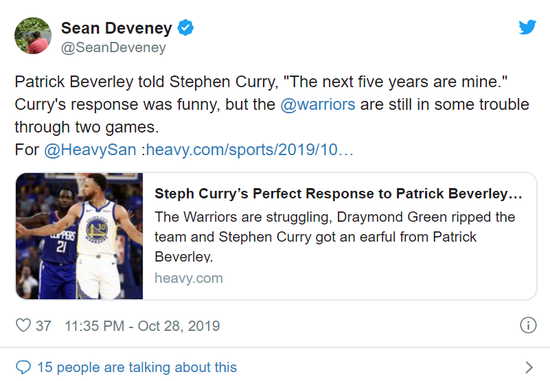Click the Sean Deveney display name
Image resolution: width=550 pixels, height=381 pixels.
[x=116, y=28]
